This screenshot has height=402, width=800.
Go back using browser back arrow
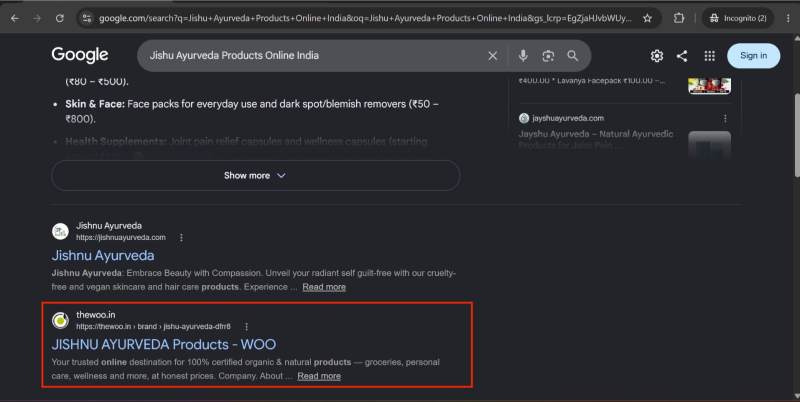[x=15, y=18]
